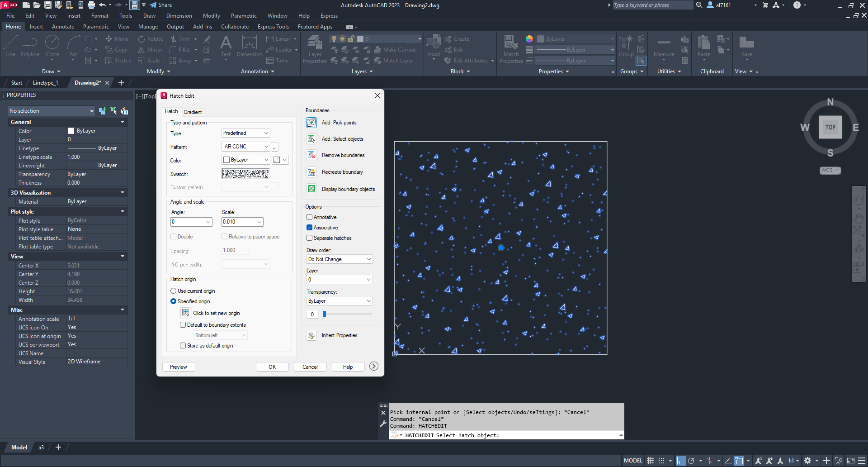Select the Use current origin radio button
The image size is (868, 467).
coord(174,291)
